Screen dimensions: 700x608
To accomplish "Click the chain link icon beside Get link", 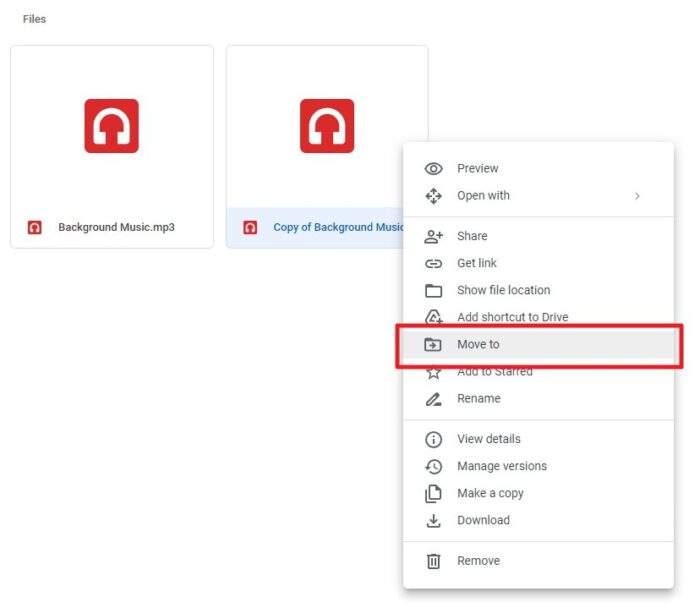I will (433, 264).
